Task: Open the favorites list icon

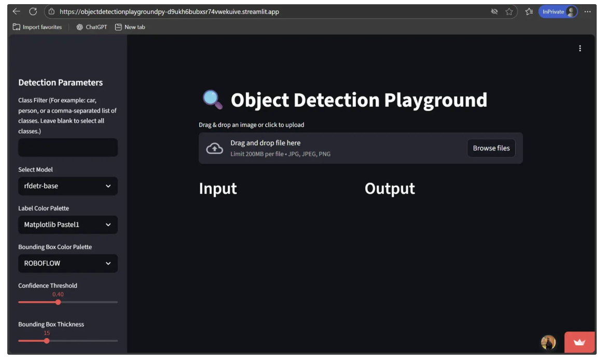Action: (x=529, y=11)
